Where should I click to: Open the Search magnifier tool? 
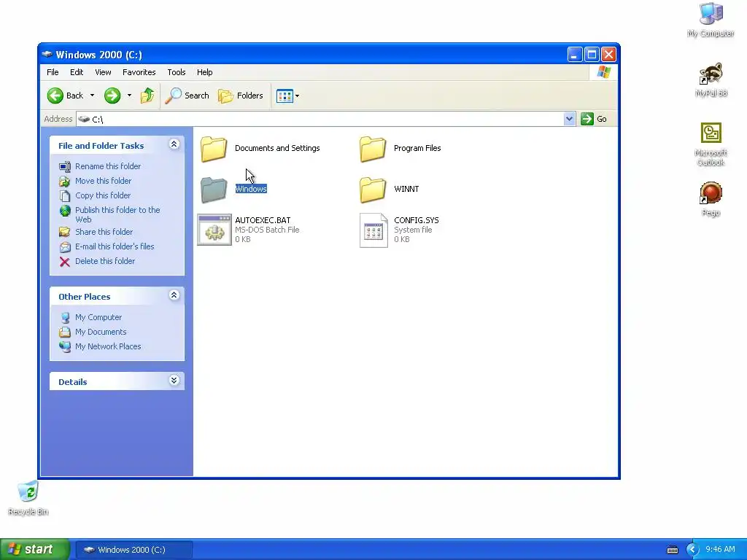click(x=187, y=96)
